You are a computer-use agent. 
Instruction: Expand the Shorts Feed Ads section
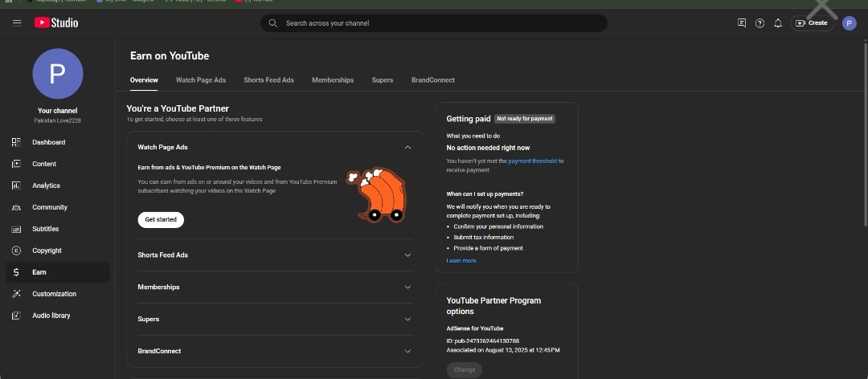(x=407, y=255)
